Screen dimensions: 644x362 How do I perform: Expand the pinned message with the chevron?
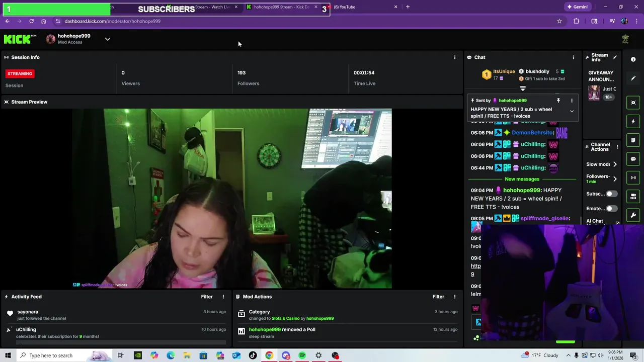coord(572,111)
